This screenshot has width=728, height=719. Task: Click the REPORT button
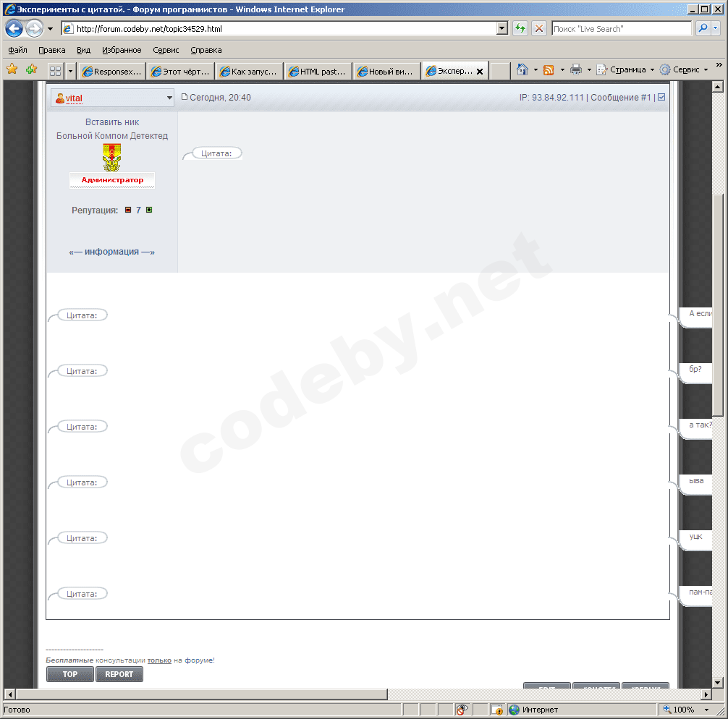pyautogui.click(x=119, y=674)
